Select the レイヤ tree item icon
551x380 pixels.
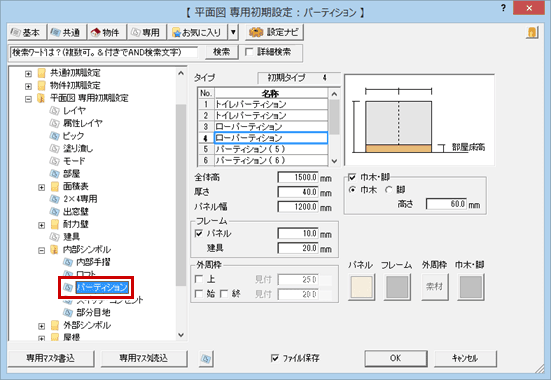[55, 110]
